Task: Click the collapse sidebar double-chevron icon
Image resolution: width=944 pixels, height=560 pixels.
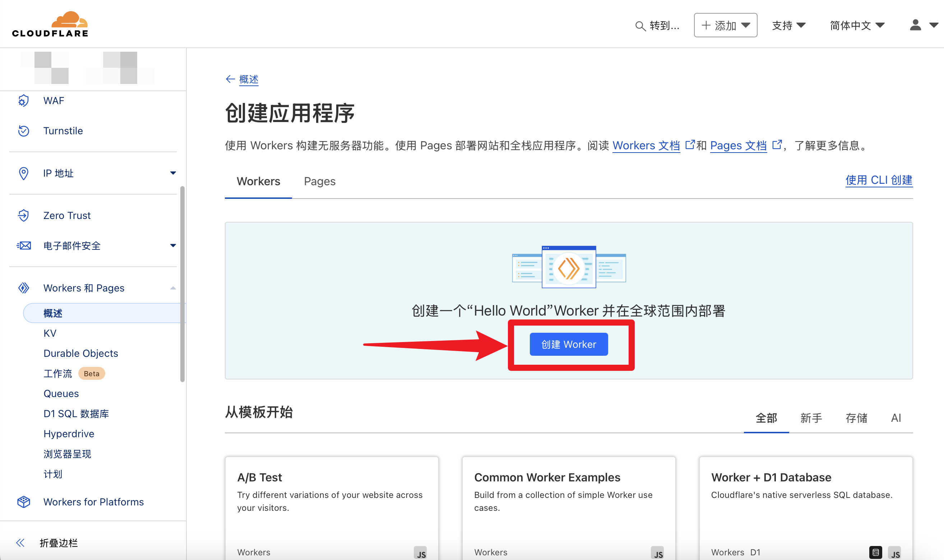Action: [20, 543]
